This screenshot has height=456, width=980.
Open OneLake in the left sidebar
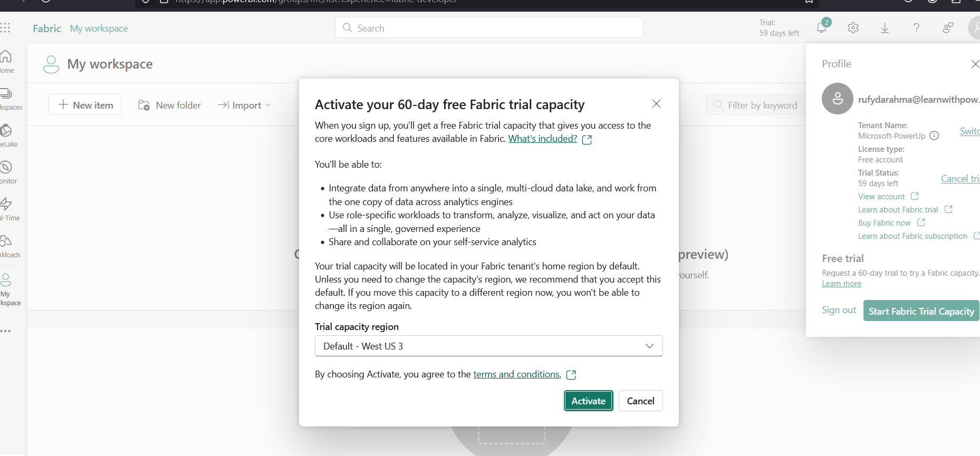coord(7,136)
